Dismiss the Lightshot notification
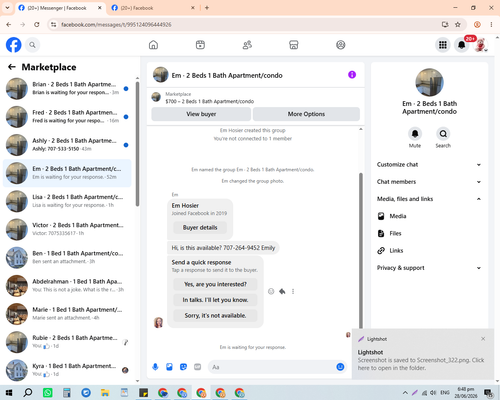The height and width of the screenshot is (400, 500). (x=483, y=339)
